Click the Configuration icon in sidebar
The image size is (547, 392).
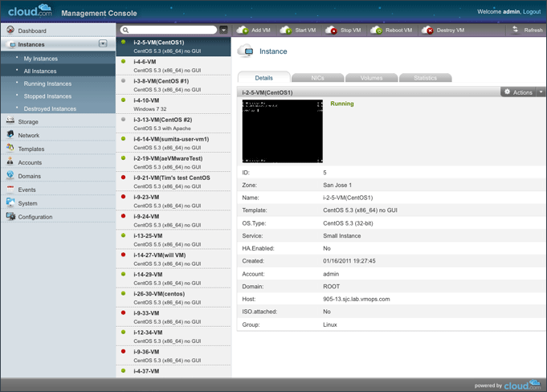(10, 216)
